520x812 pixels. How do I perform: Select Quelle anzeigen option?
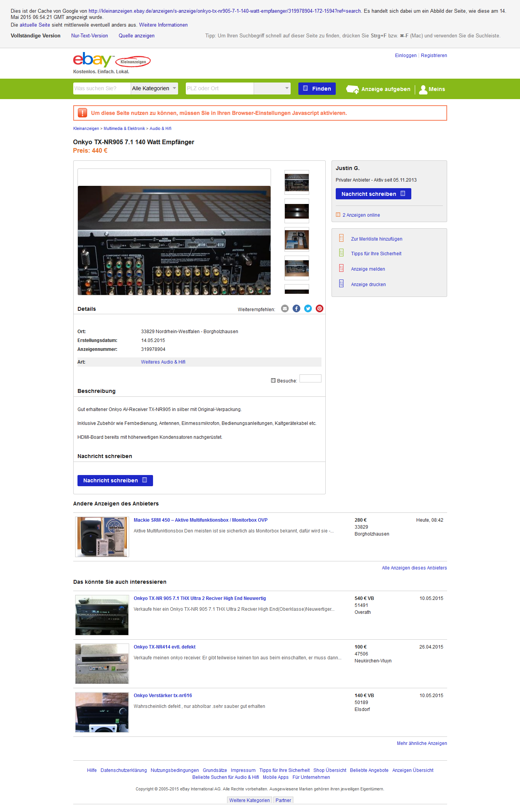pyautogui.click(x=136, y=35)
